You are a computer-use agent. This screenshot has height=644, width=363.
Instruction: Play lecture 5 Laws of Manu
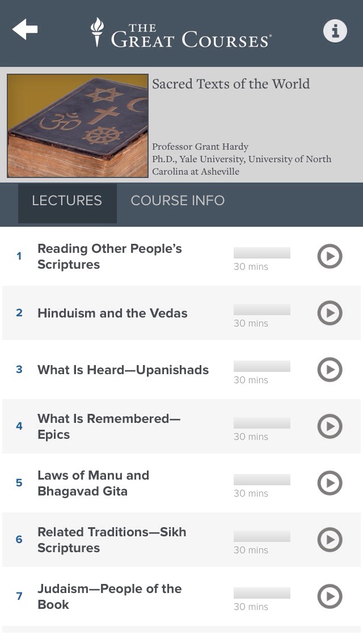pos(330,483)
